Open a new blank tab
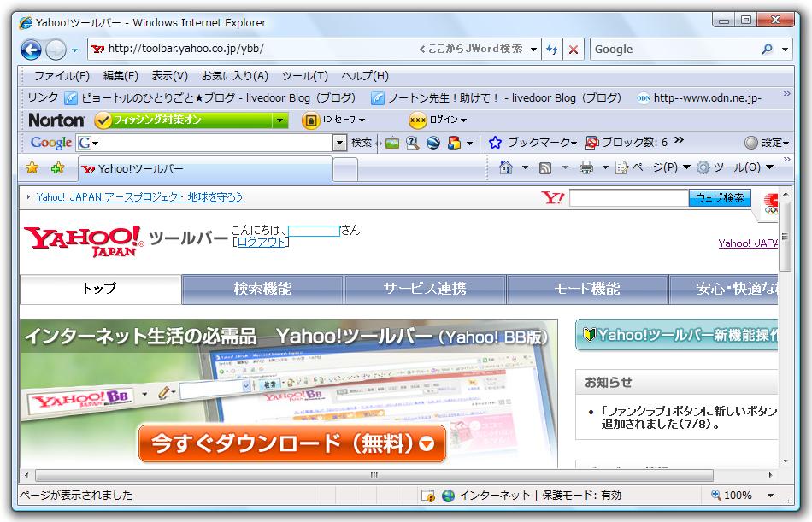Image resolution: width=812 pixels, height=522 pixels. [345, 170]
